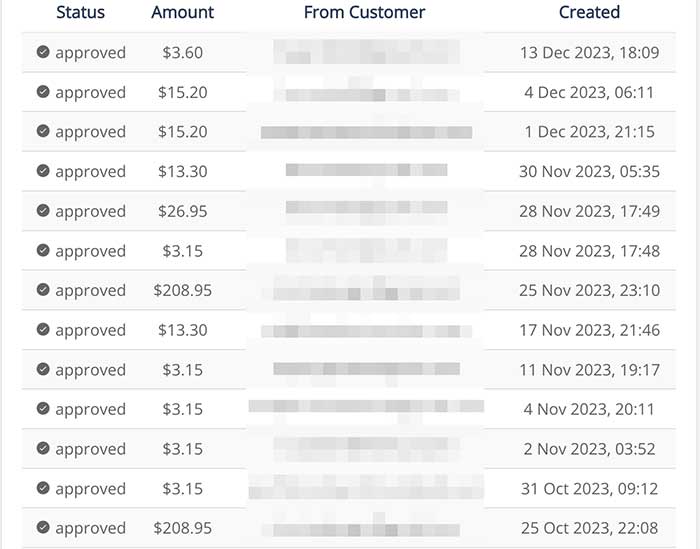Click the 2 Nov 2023, 03:52 date
The height and width of the screenshot is (549, 700).
[x=589, y=449]
